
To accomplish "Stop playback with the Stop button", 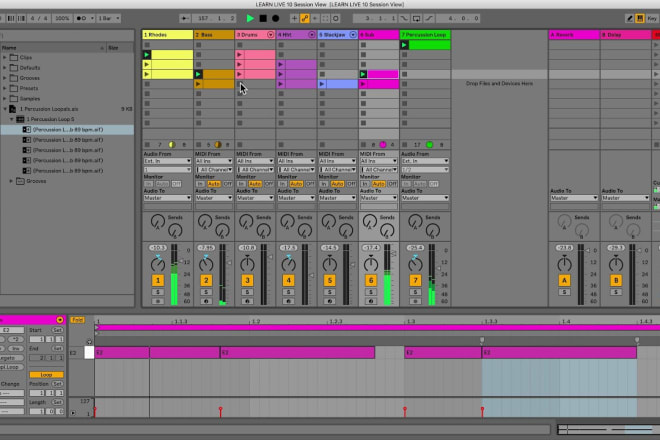I will pyautogui.click(x=263, y=19).
